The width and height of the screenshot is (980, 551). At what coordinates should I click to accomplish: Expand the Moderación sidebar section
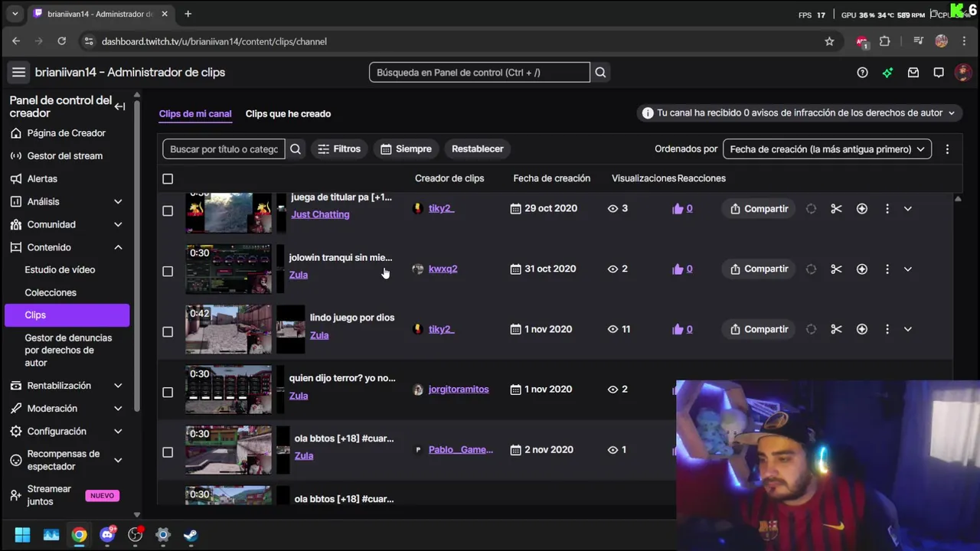[118, 409]
